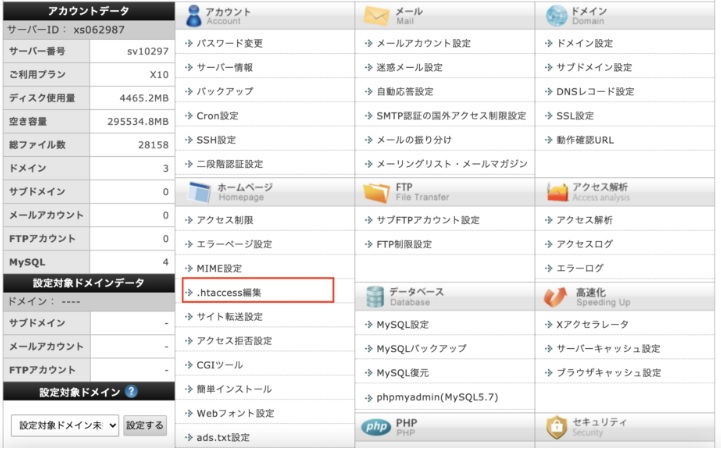721x449 pixels.
Task: Click the blue help question mark icon
Action: pos(131,392)
